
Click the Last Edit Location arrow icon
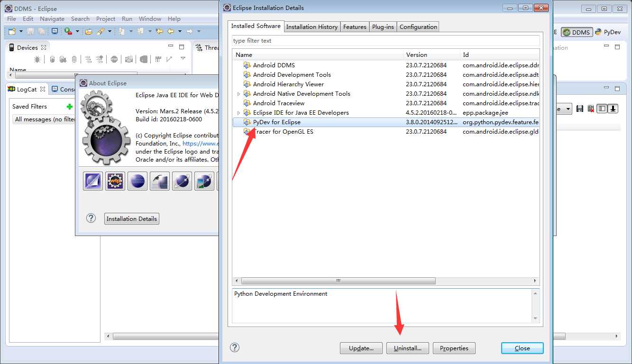point(159,31)
